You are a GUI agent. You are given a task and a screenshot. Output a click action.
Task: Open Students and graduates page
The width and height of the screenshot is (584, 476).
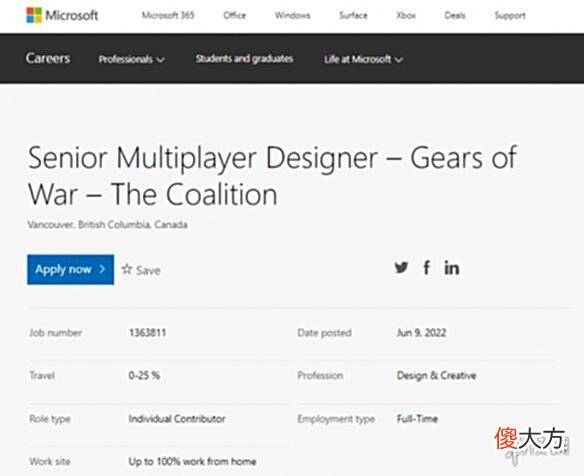[244, 59]
